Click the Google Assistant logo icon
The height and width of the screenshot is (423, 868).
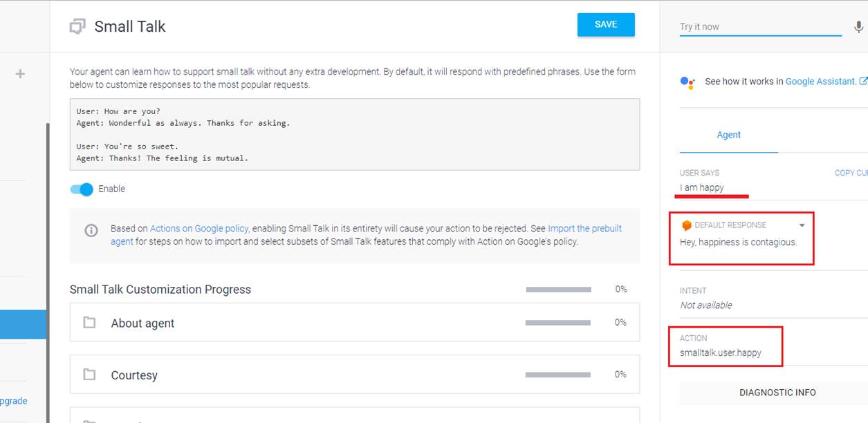tap(687, 82)
